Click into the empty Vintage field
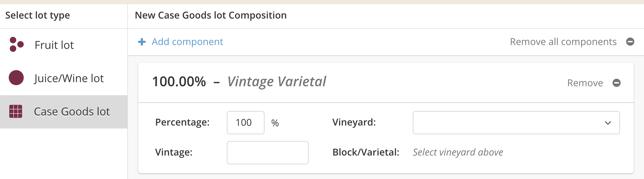 [x=267, y=153]
